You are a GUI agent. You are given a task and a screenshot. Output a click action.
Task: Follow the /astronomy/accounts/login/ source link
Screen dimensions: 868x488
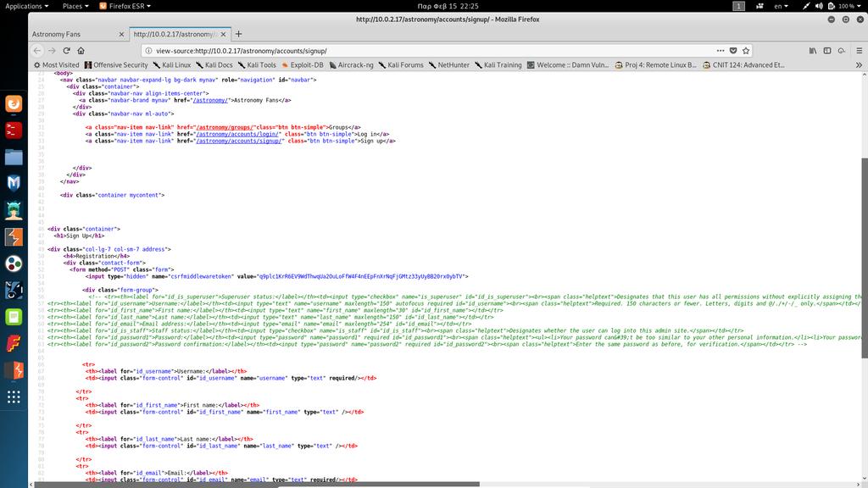(238, 134)
